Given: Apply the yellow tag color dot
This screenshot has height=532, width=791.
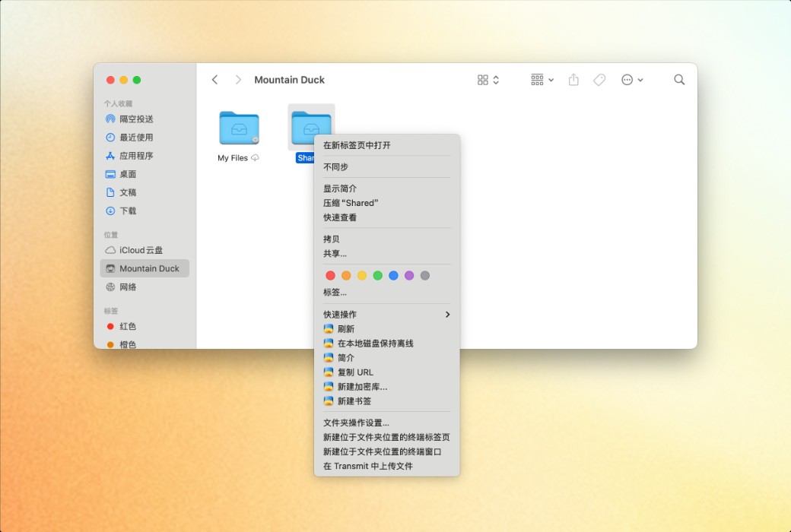Looking at the screenshot, I should pos(362,275).
